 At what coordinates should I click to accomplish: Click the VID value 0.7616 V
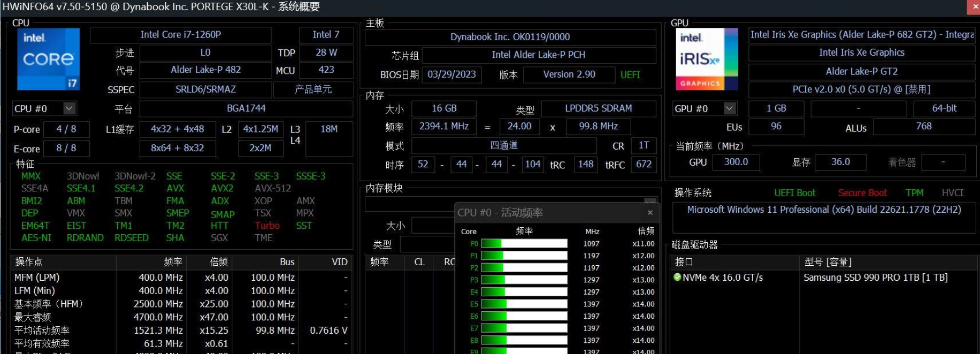click(328, 330)
